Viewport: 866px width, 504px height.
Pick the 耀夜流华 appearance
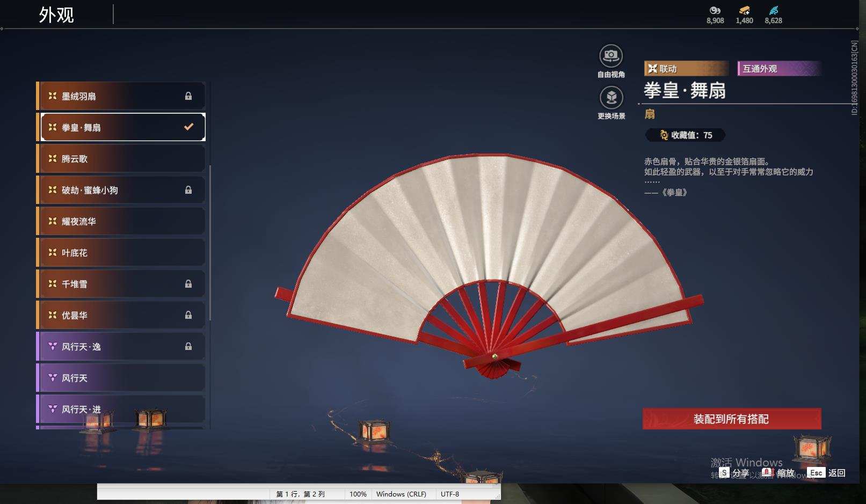(121, 221)
